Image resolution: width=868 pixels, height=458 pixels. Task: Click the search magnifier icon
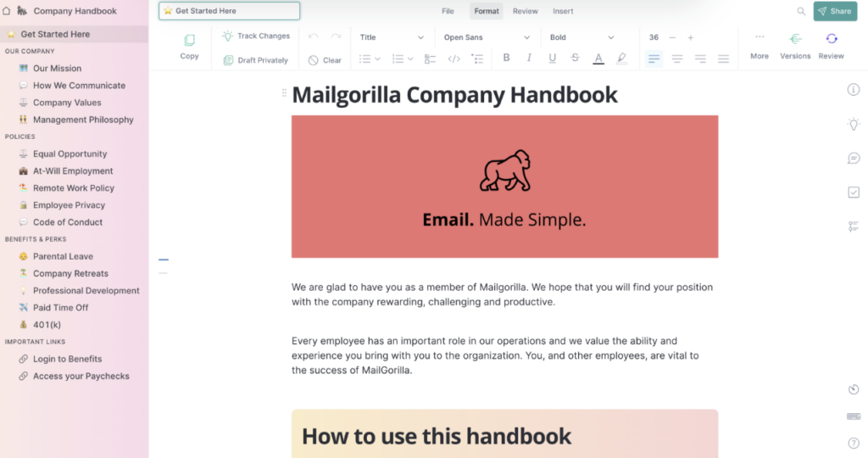(801, 11)
